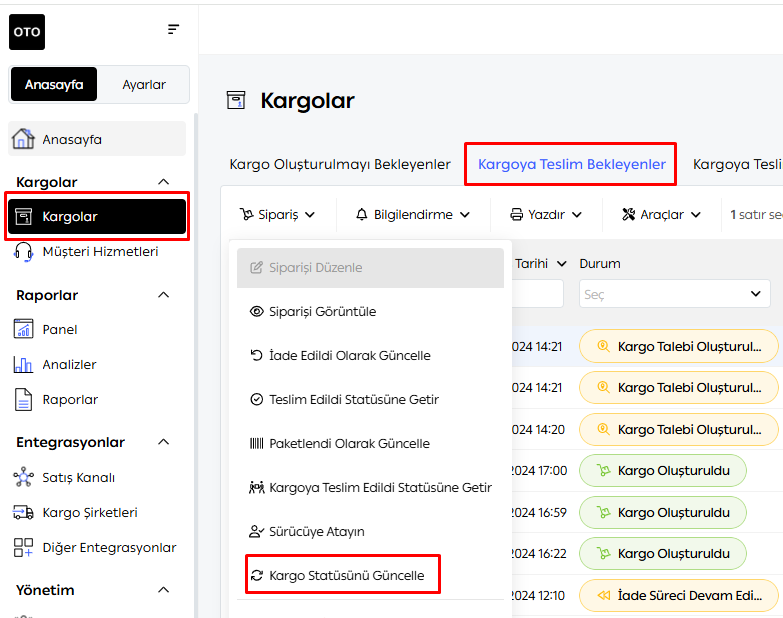Open the Durum Seç filter dropdown
This screenshot has width=783, height=618.
coord(674,294)
